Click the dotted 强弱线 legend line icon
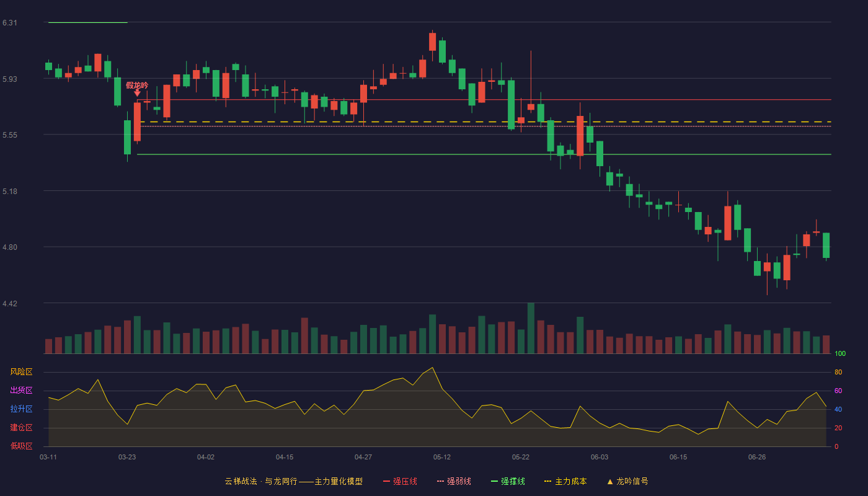The width and height of the screenshot is (868, 496). [440, 481]
